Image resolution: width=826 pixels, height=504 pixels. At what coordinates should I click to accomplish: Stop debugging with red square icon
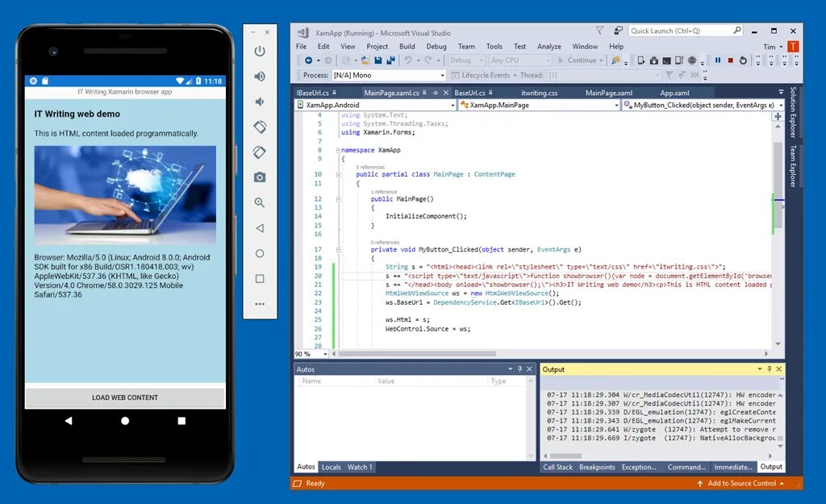[x=731, y=60]
